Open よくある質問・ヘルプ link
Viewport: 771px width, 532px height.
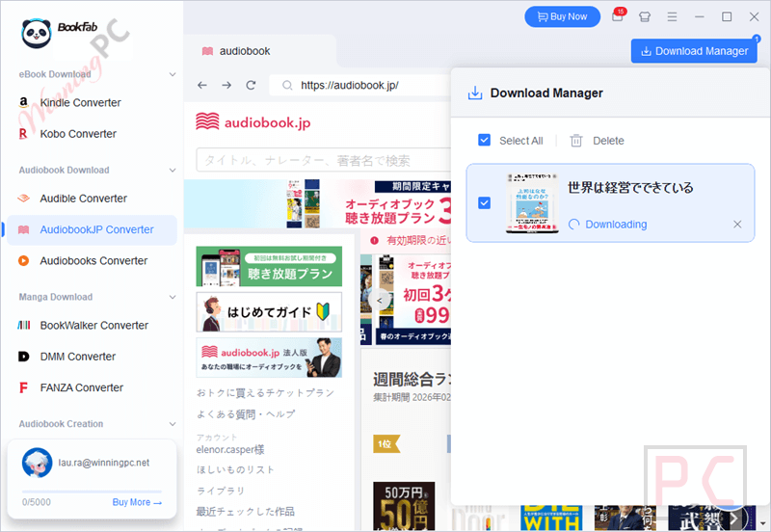click(246, 414)
